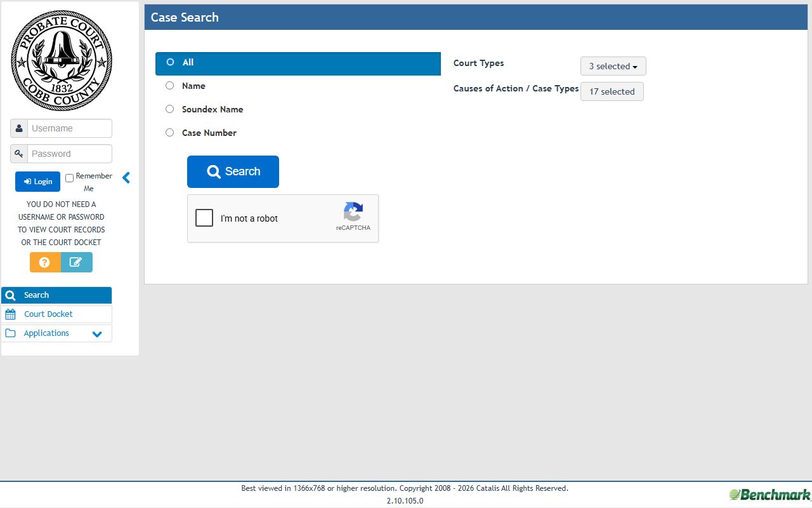Open the Court Docket menu item
This screenshot has height=508, width=812.
coord(56,314)
